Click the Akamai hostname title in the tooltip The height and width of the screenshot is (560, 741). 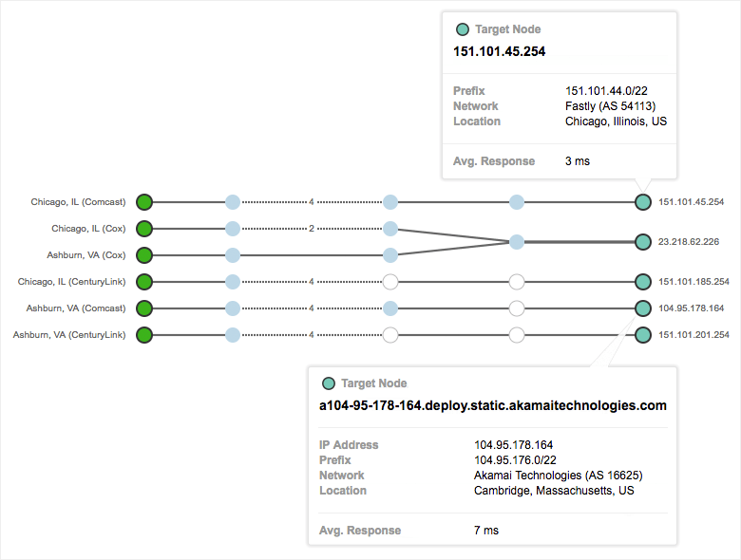(493, 405)
